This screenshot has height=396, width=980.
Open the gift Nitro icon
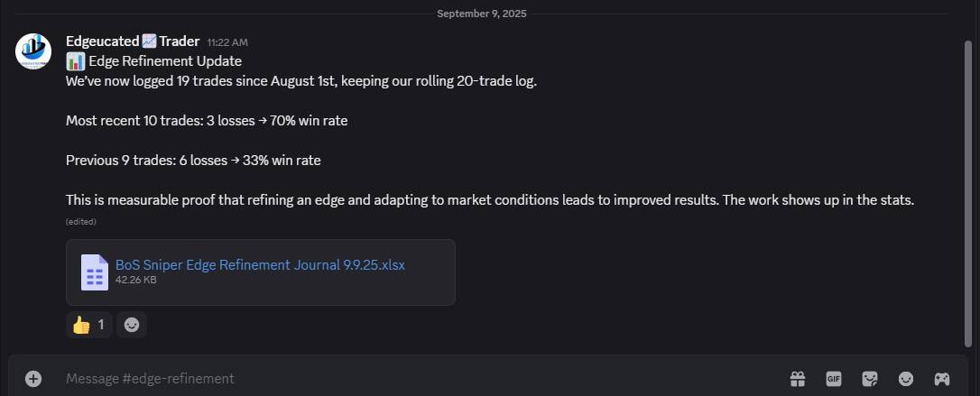[798, 379]
